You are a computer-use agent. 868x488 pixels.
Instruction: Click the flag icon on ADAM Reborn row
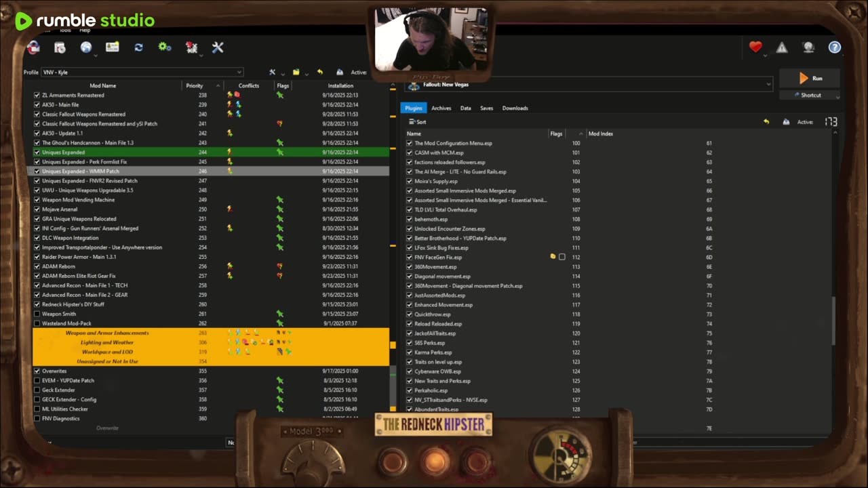pos(279,266)
